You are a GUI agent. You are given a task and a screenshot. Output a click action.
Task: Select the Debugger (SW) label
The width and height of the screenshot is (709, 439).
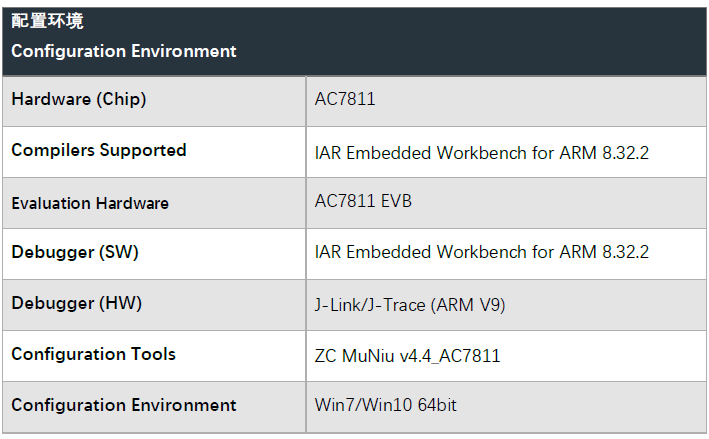(75, 252)
